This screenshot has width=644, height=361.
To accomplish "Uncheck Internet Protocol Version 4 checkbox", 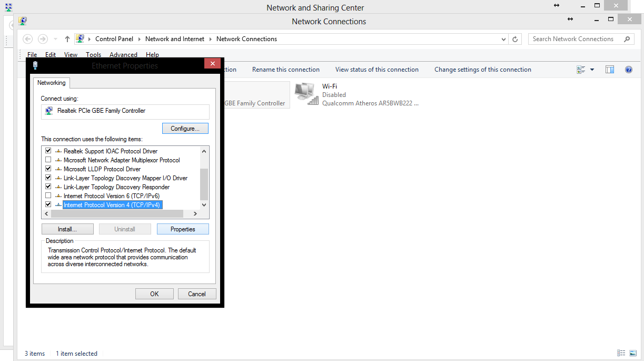I will tap(48, 204).
